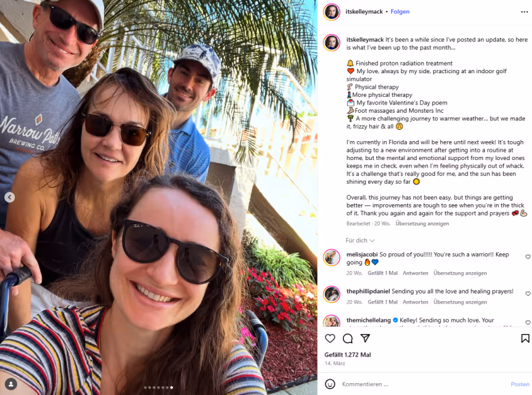Show translation of the post caption
The height and width of the screenshot is (395, 532).
click(422, 224)
